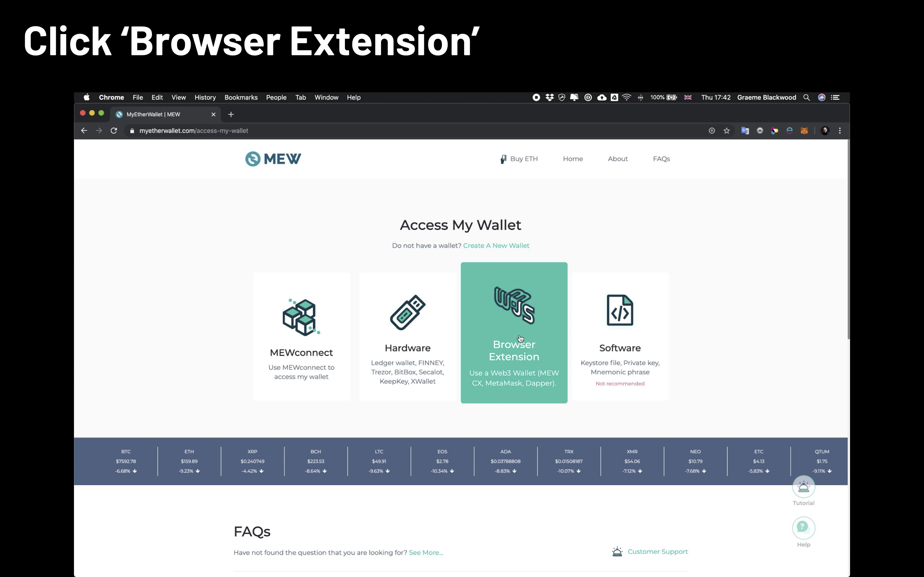Open the View menu
The width and height of the screenshot is (924, 577).
[179, 97]
